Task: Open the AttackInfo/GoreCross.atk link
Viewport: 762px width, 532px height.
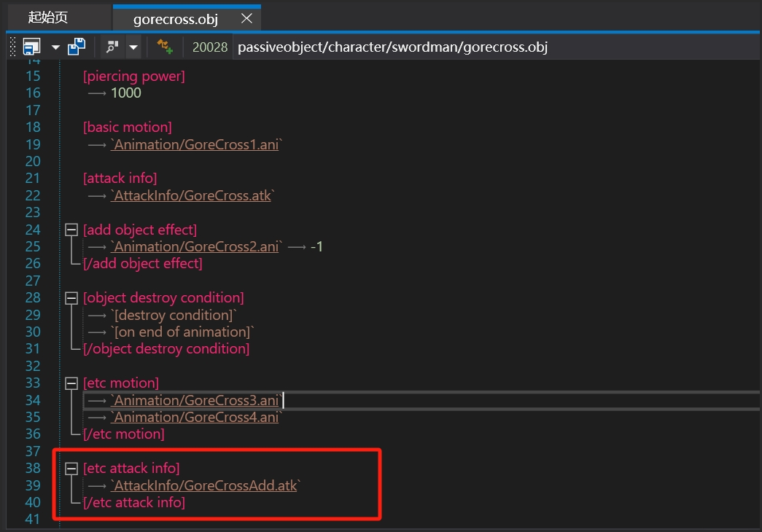Action: click(191, 196)
